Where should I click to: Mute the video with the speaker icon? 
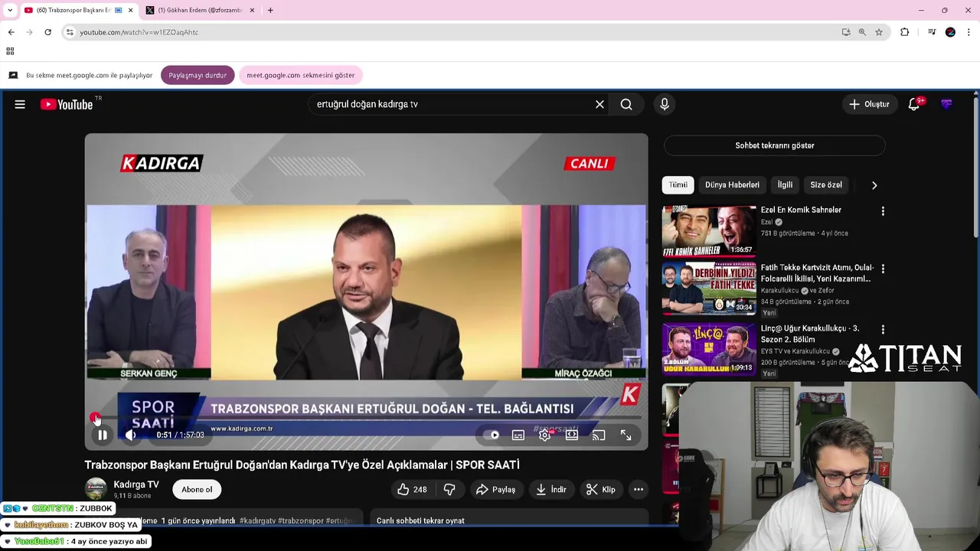pos(131,435)
